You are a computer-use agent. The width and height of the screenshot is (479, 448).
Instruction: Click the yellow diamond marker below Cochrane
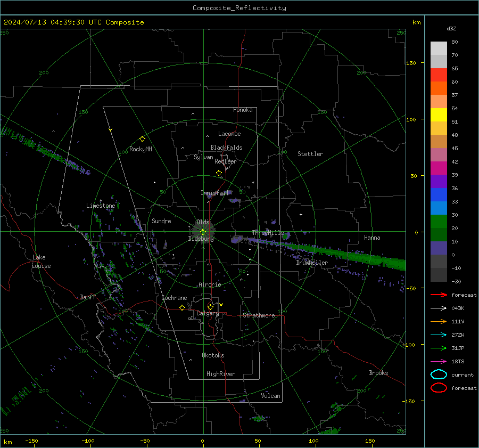182,307
